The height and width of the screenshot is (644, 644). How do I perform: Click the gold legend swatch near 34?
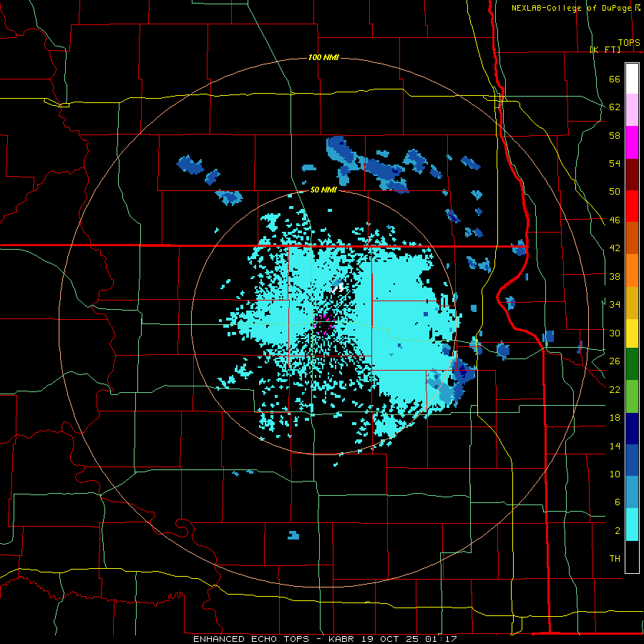point(632,303)
